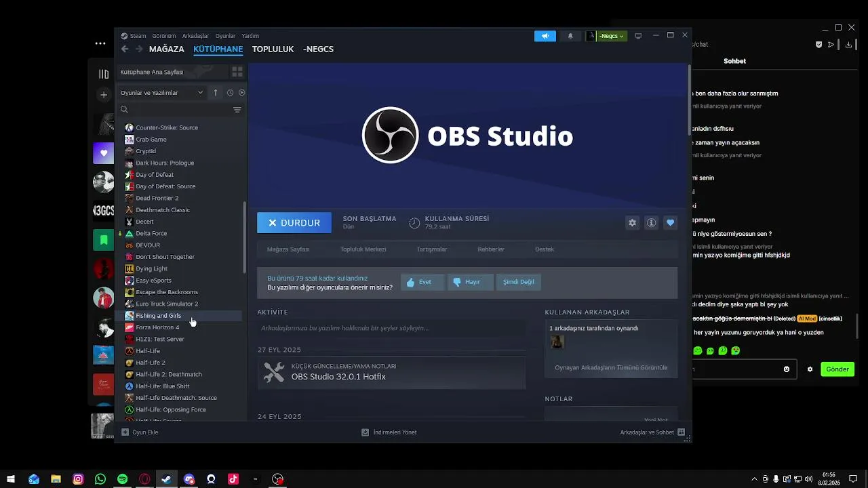Viewport: 868px width, 488px height.
Task: Open the green bookmark sidebar shortcut
Action: (x=104, y=240)
